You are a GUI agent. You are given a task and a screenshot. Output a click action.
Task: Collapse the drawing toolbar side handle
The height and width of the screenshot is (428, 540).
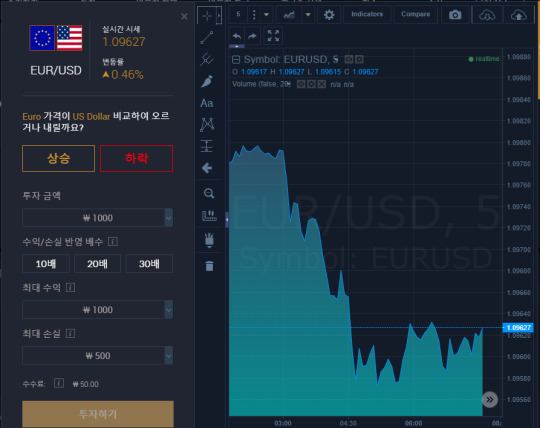click(x=227, y=219)
